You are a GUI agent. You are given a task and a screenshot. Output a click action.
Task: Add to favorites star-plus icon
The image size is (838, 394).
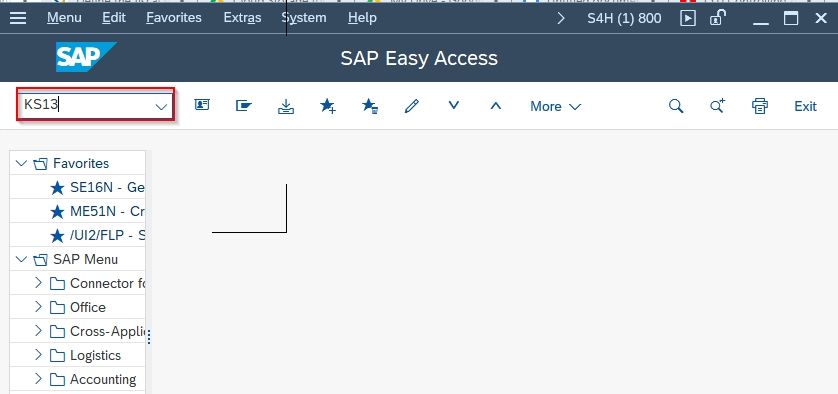pos(328,106)
